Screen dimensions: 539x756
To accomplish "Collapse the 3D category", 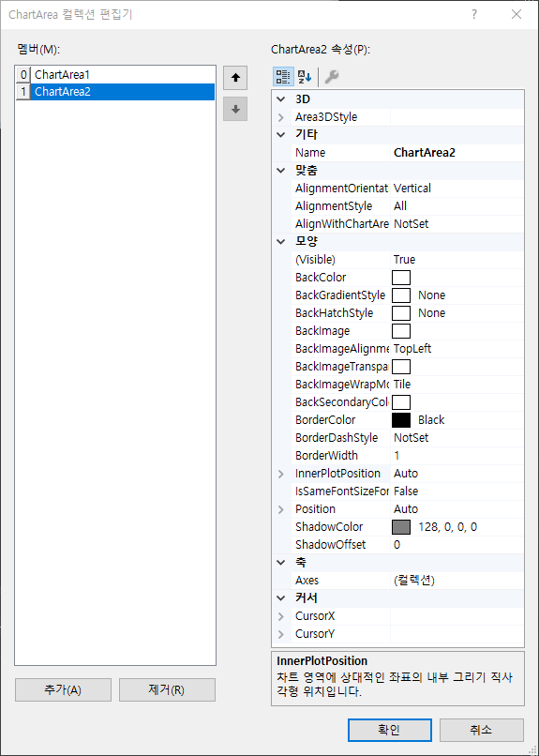I will [281, 99].
